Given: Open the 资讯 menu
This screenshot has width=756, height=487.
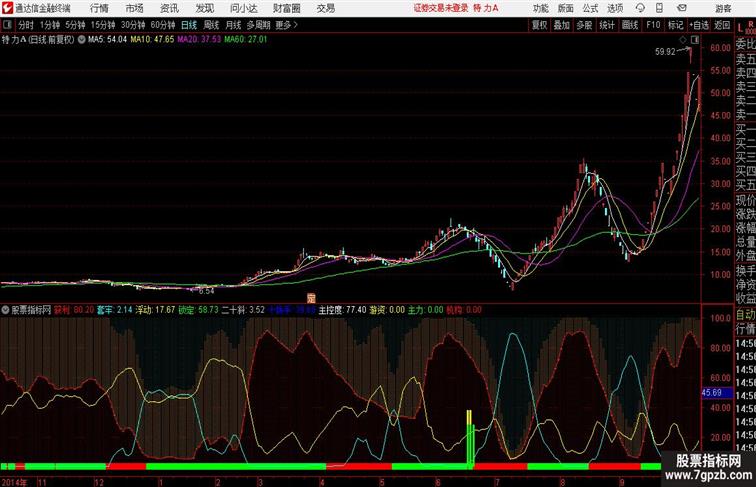Looking at the screenshot, I should pos(169,8).
